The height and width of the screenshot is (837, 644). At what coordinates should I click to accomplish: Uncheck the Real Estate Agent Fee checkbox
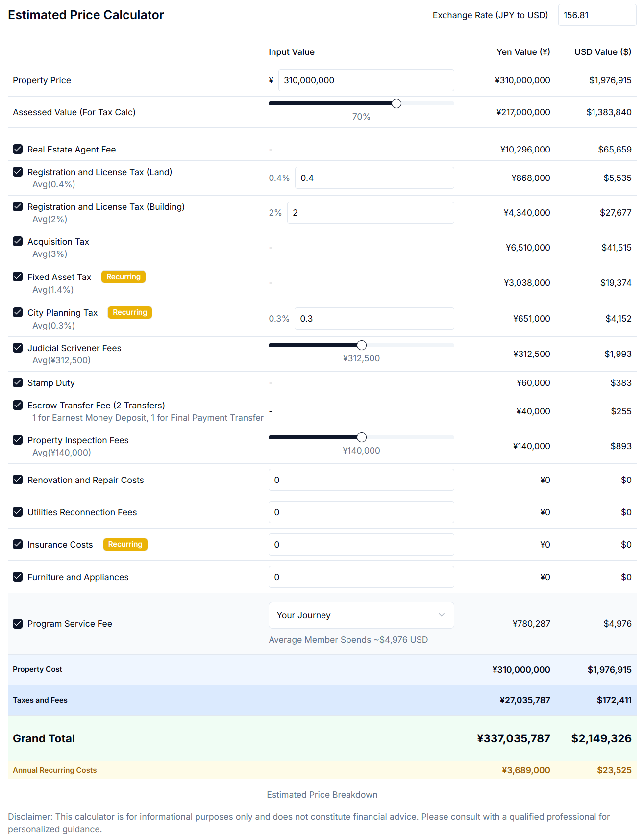tap(18, 149)
